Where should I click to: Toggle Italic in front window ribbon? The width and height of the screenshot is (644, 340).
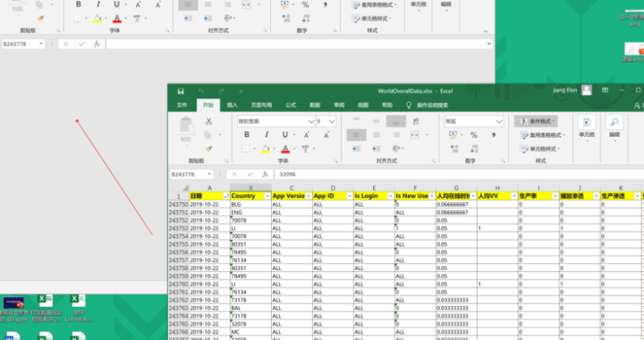[x=267, y=135]
